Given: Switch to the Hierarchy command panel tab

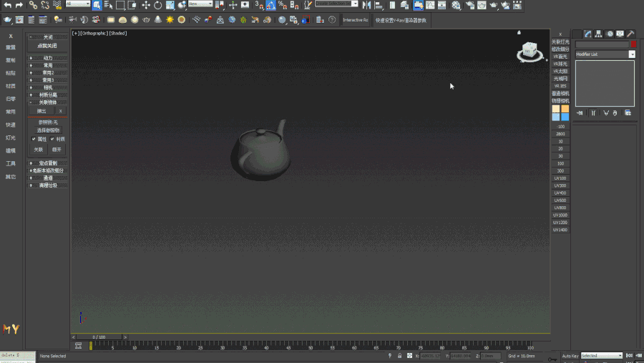Looking at the screenshot, I should (x=598, y=34).
